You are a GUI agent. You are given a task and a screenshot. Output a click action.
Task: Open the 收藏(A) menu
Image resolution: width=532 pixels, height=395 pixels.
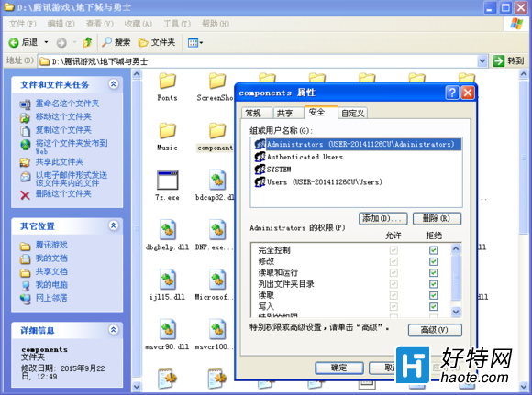pyautogui.click(x=139, y=24)
